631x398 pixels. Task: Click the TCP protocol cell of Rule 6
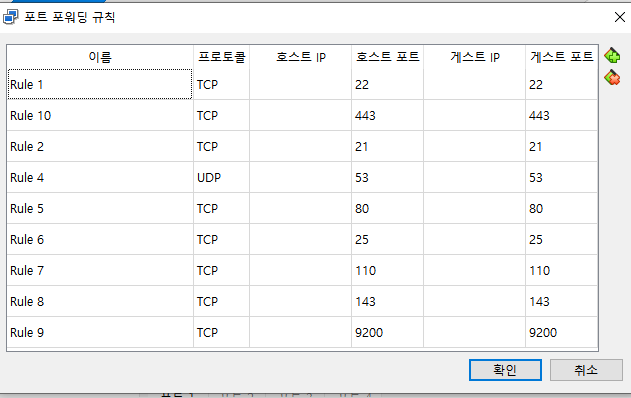tap(221, 239)
